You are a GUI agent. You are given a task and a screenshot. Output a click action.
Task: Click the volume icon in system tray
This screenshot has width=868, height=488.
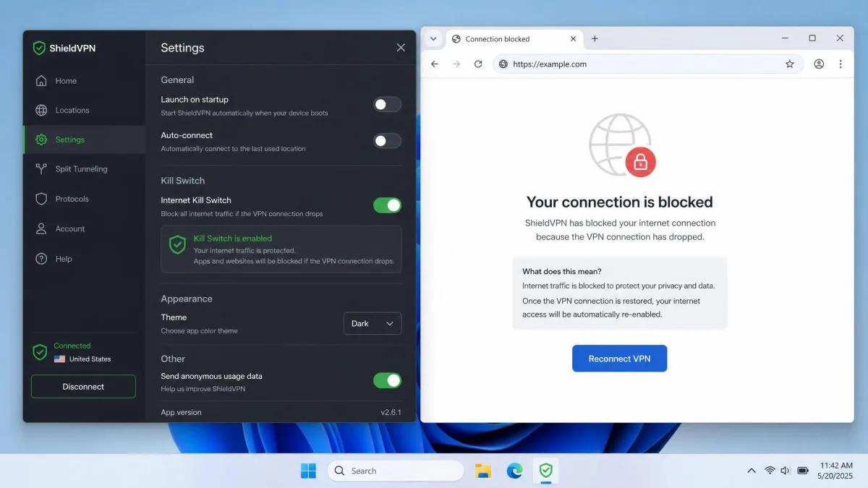pyautogui.click(x=786, y=471)
